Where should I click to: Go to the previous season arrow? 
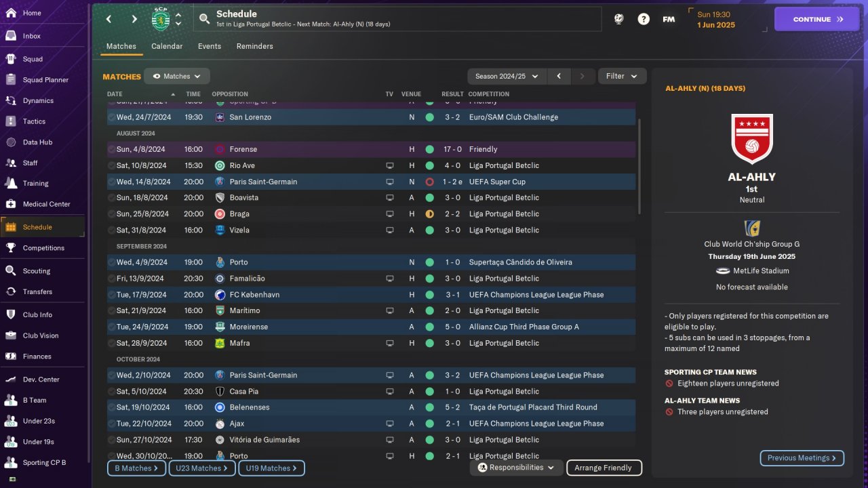click(559, 77)
